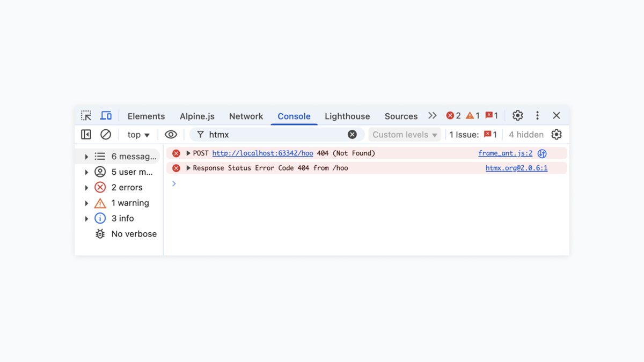Open the top JavaScript context dropdown
644x362 pixels.
pyautogui.click(x=138, y=135)
